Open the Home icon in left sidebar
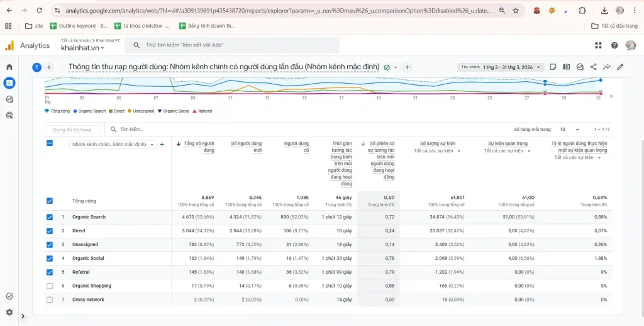The height and width of the screenshot is (326, 644). (x=9, y=67)
